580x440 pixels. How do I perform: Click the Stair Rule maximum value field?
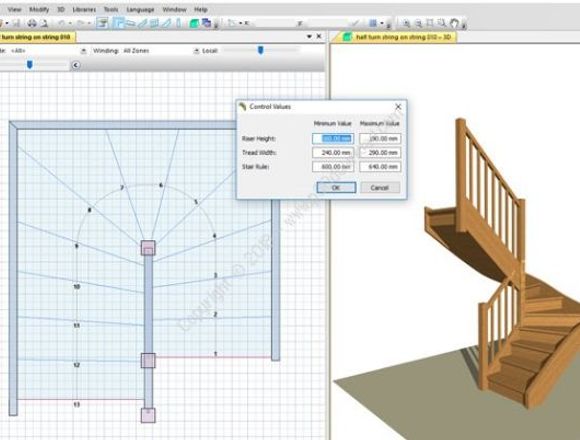[380, 167]
